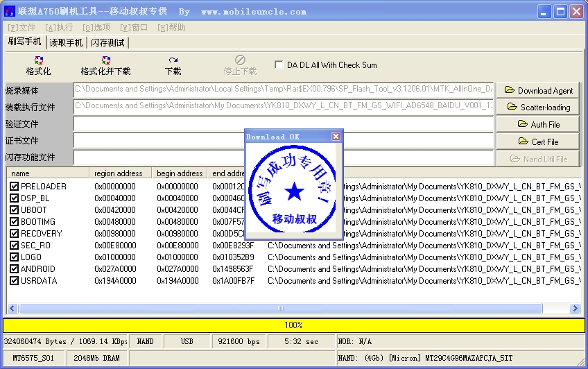Click LOGO end address 0x010352B9
The height and width of the screenshot is (369, 588).
233,257
